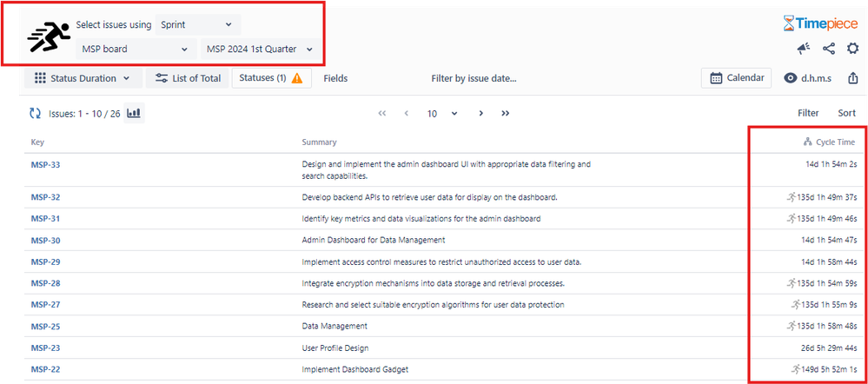This screenshot has width=868, height=384.
Task: Click the Key column header
Action: (x=37, y=142)
